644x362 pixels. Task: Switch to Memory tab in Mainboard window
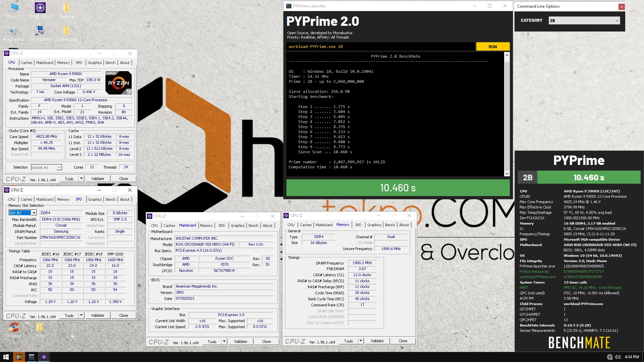point(206,226)
